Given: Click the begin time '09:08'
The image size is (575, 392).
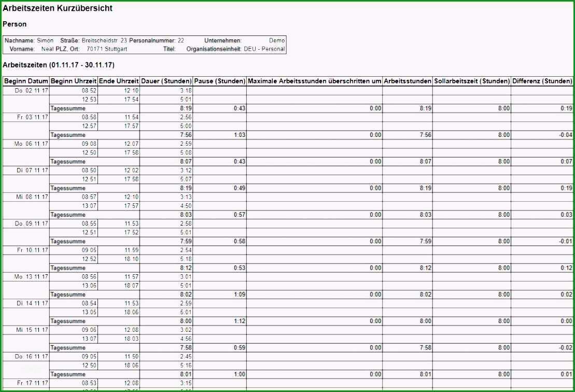Looking at the screenshot, I should [89, 144].
